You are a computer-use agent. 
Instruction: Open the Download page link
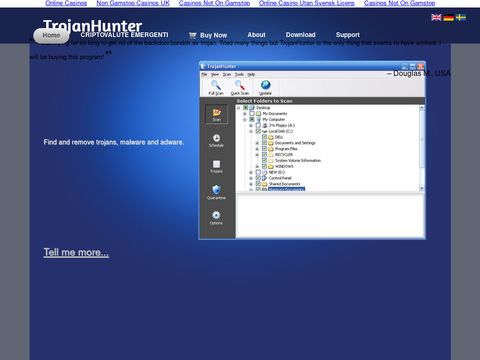pyautogui.click(x=300, y=35)
